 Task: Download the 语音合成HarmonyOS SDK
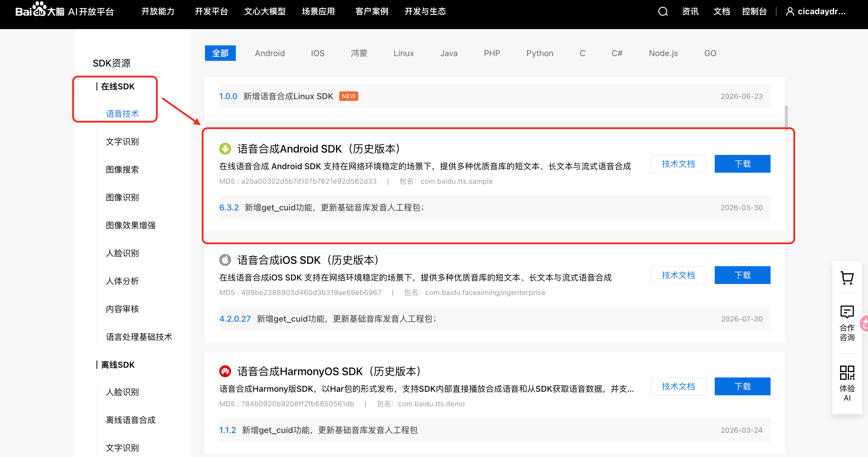[742, 387]
